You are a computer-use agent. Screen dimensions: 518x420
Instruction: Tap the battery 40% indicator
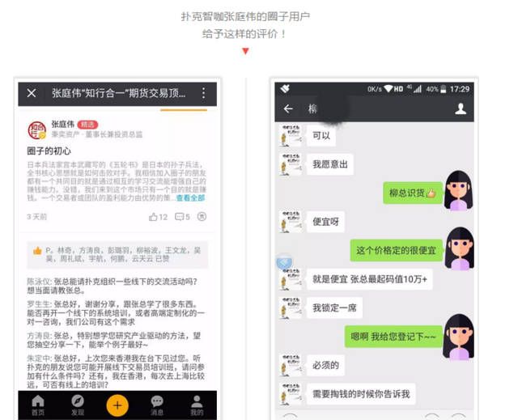tap(436, 89)
